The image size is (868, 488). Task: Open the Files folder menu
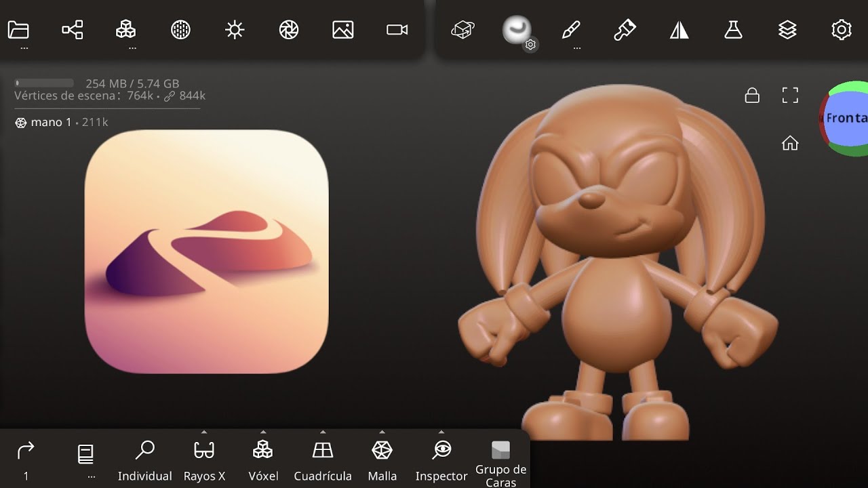coord(18,30)
